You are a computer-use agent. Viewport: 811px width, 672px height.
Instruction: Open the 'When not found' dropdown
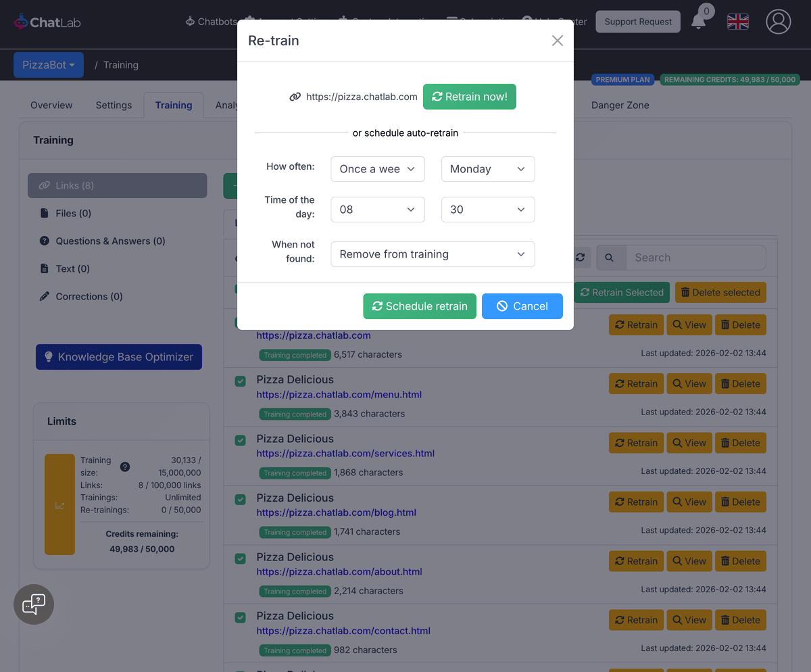(433, 254)
